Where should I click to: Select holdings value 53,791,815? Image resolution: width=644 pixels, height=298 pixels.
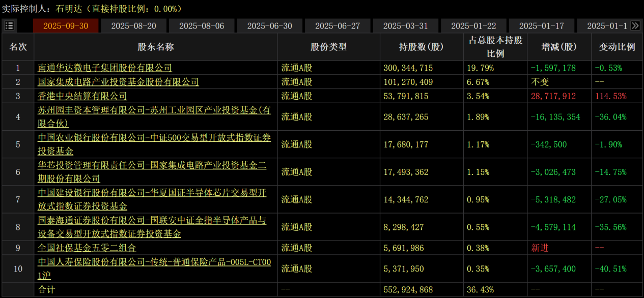pos(406,96)
